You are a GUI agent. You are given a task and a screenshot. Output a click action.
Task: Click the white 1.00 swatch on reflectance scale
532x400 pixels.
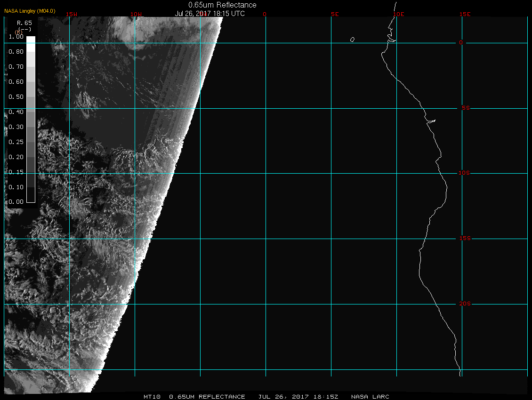30,40
